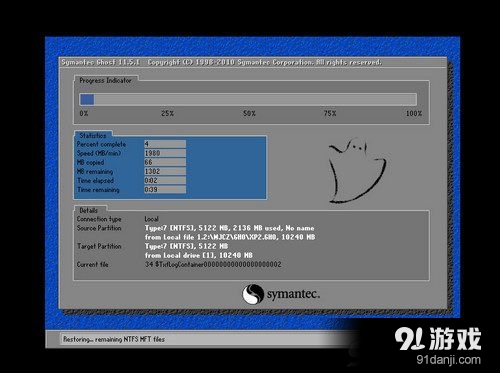The height and width of the screenshot is (373, 500).
Task: Click the "Source Partition" label
Action: tap(99, 228)
